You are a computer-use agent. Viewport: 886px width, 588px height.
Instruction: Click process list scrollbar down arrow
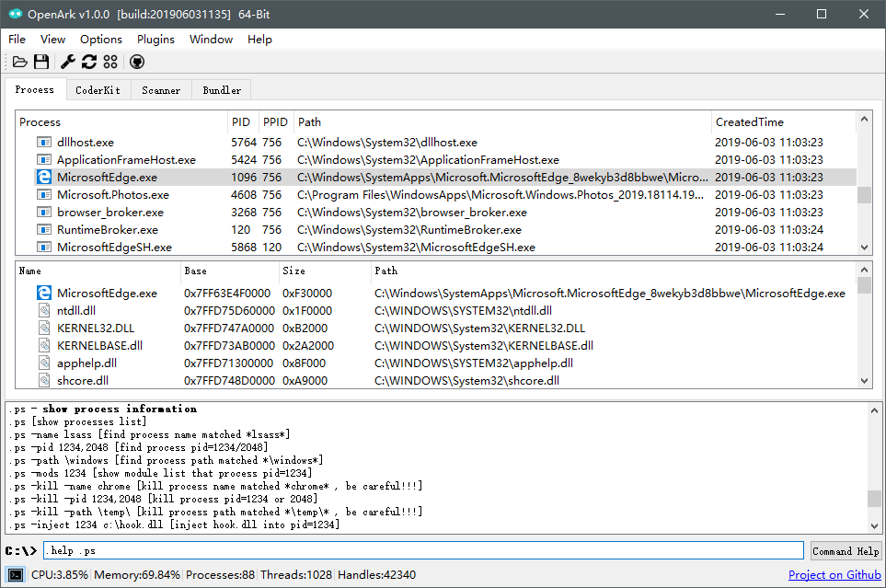(864, 248)
